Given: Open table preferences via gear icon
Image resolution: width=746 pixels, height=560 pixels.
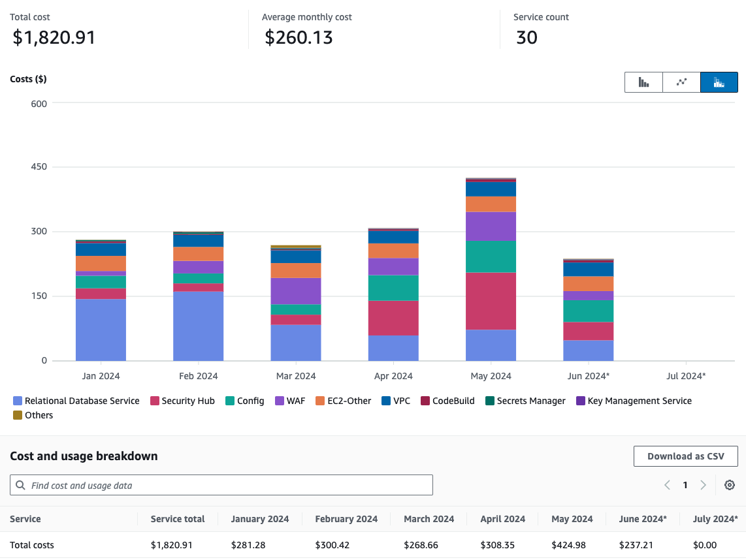Looking at the screenshot, I should (730, 485).
